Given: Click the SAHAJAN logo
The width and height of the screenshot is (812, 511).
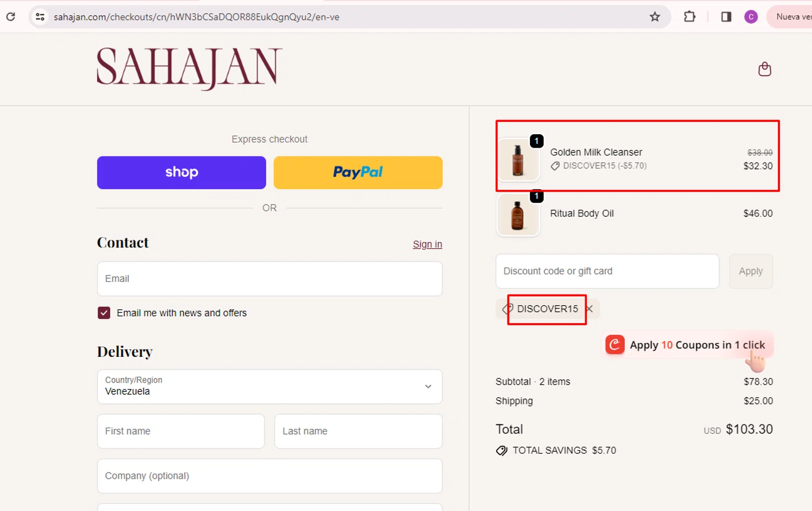Looking at the screenshot, I should click(189, 68).
